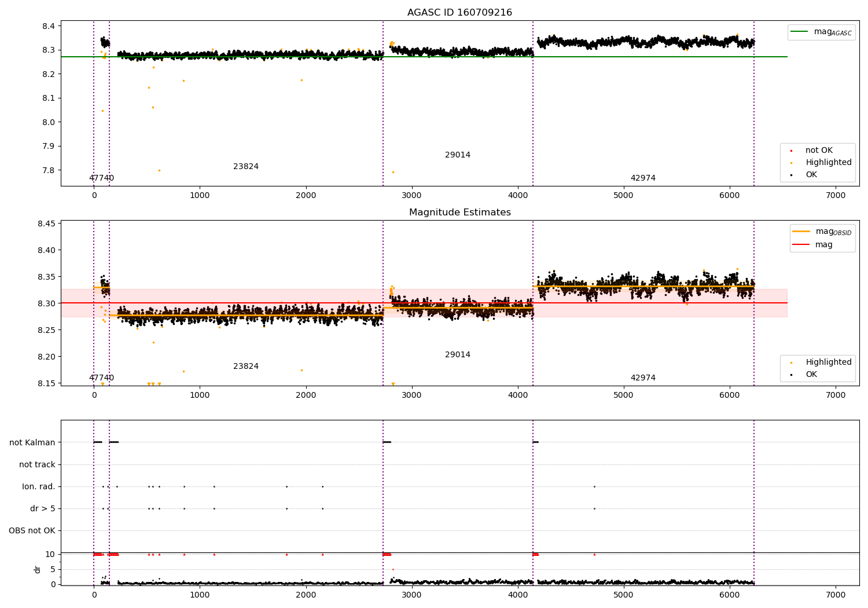
Task: Click 'OK' legend entry in top plot
Action: coord(804,175)
